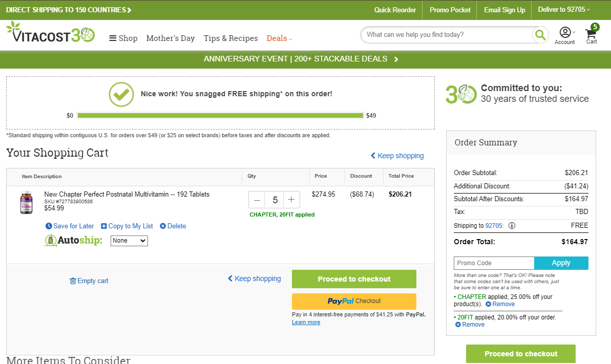The height and width of the screenshot is (364, 611).
Task: Open Tips & Recipes menu
Action: (230, 38)
